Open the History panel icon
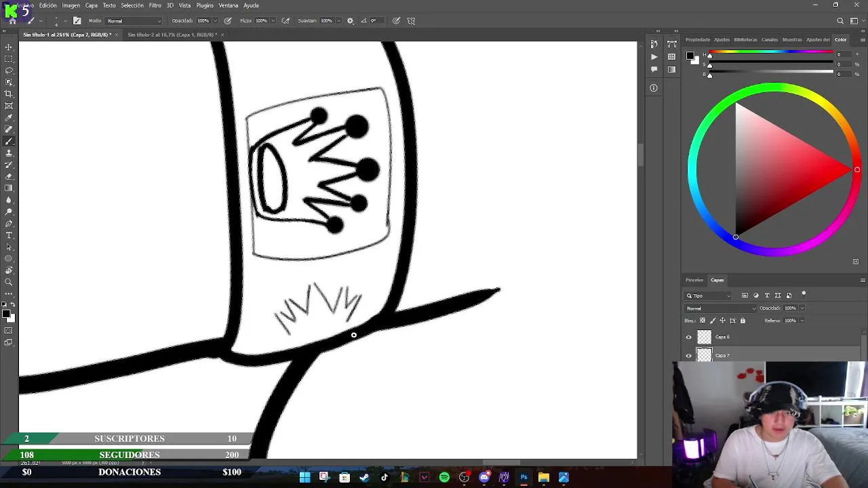Image resolution: width=868 pixels, height=488 pixels. pos(654,44)
